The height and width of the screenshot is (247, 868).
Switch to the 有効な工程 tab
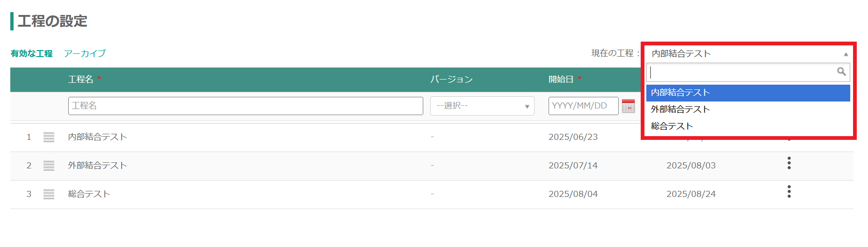tap(32, 54)
